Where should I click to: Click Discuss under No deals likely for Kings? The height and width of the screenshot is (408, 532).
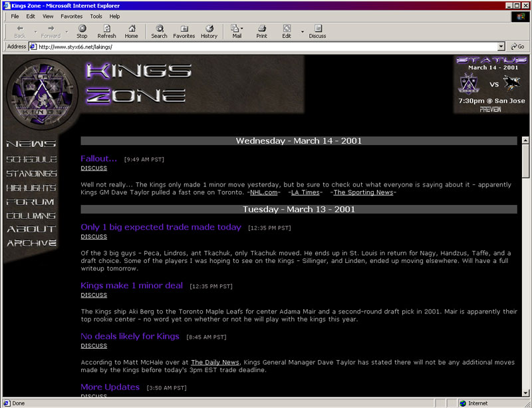point(94,346)
